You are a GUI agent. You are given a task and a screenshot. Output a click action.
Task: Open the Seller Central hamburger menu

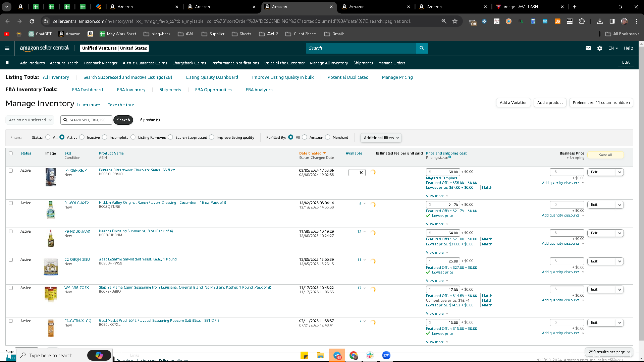7,48
